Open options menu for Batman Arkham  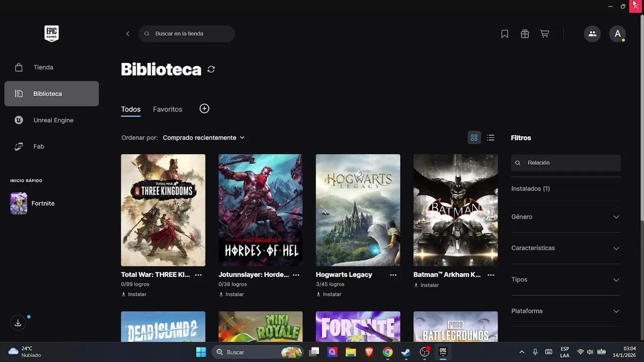click(x=491, y=275)
